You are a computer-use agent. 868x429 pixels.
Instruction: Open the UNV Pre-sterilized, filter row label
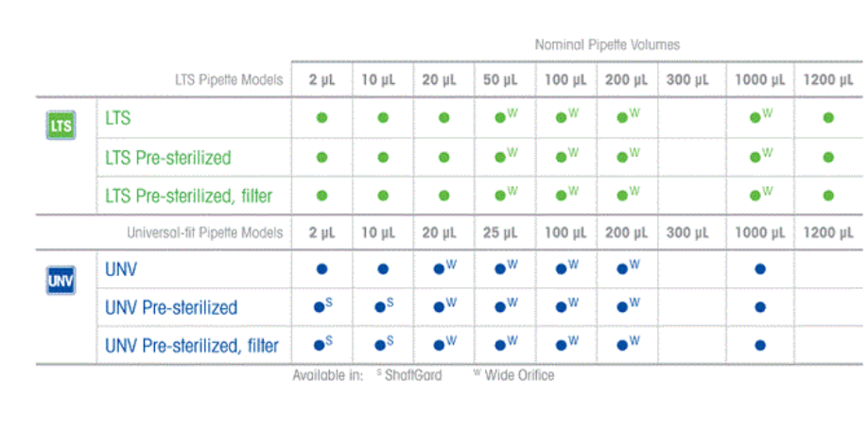coord(192,346)
